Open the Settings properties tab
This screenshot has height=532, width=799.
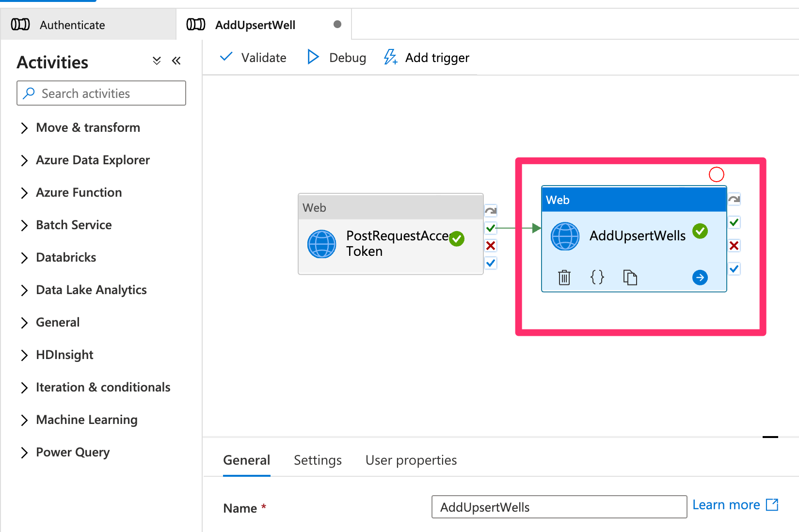[x=318, y=460]
